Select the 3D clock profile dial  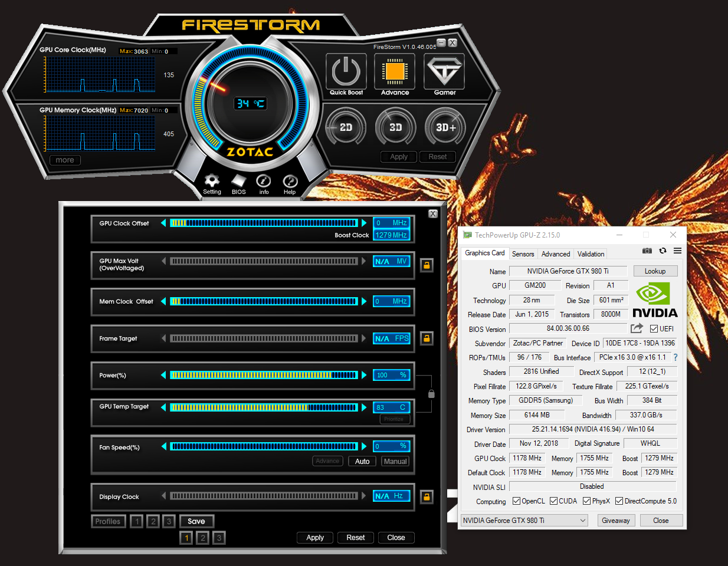(396, 127)
